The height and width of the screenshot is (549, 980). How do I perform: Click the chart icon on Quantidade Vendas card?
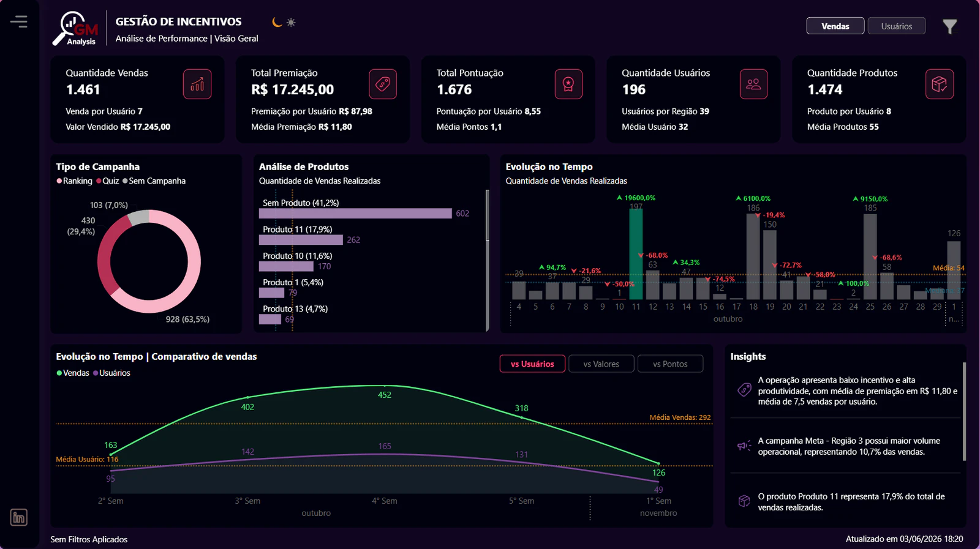tap(197, 84)
